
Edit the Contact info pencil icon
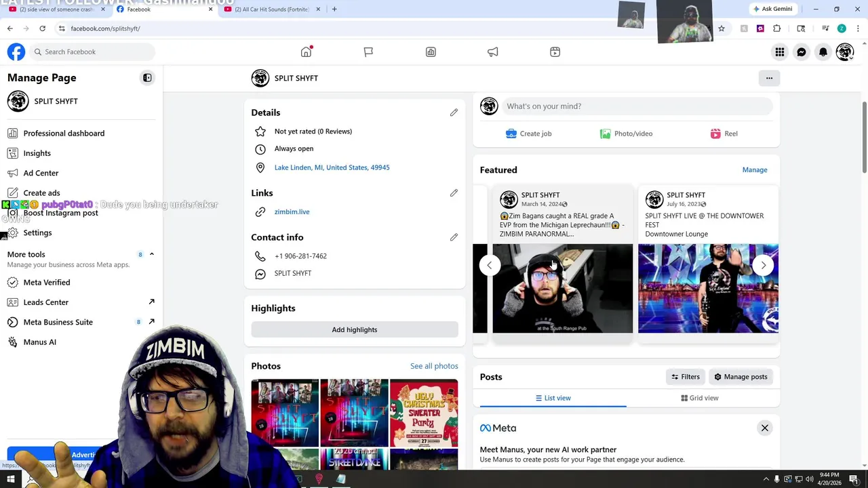(454, 237)
